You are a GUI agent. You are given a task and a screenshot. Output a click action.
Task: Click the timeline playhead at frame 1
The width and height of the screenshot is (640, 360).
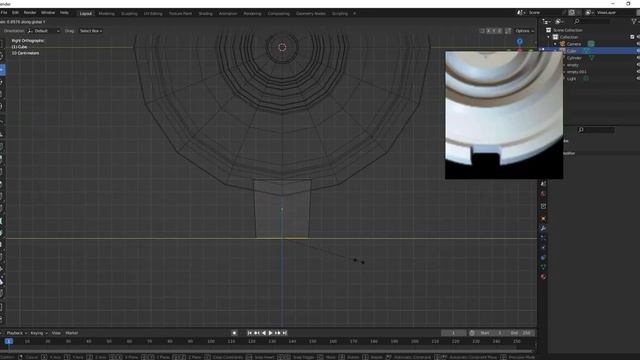point(9,341)
